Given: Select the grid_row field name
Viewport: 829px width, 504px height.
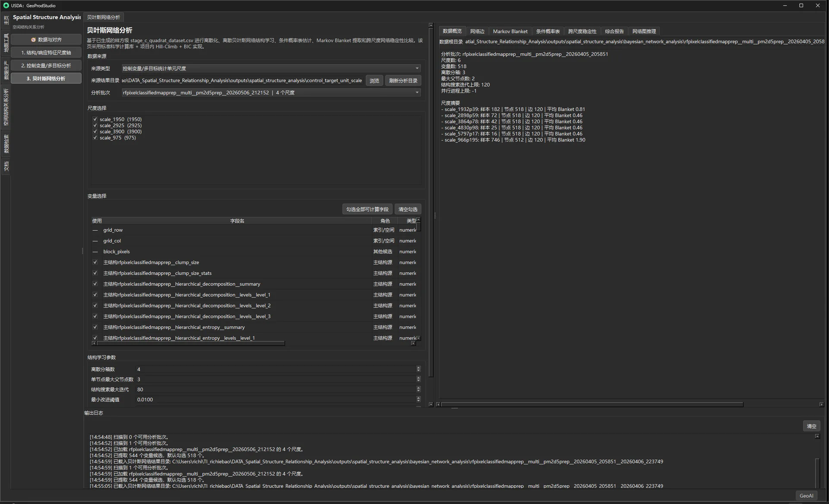Looking at the screenshot, I should pos(113,230).
